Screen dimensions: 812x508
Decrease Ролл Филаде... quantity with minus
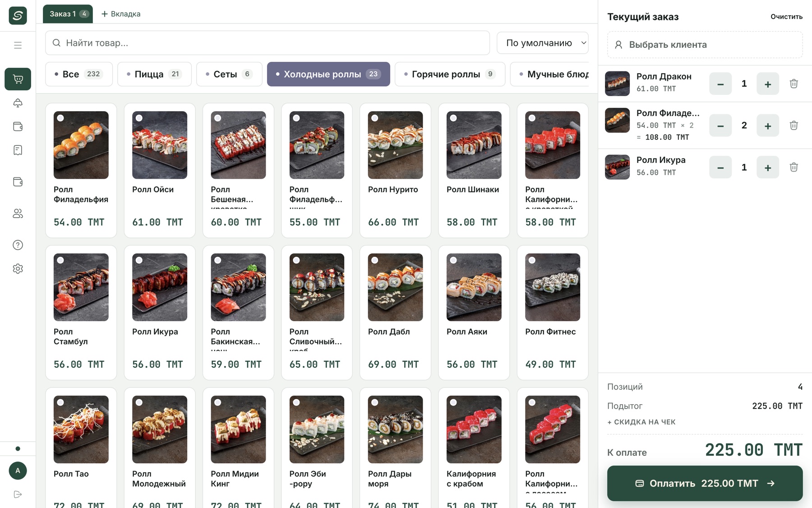click(720, 126)
